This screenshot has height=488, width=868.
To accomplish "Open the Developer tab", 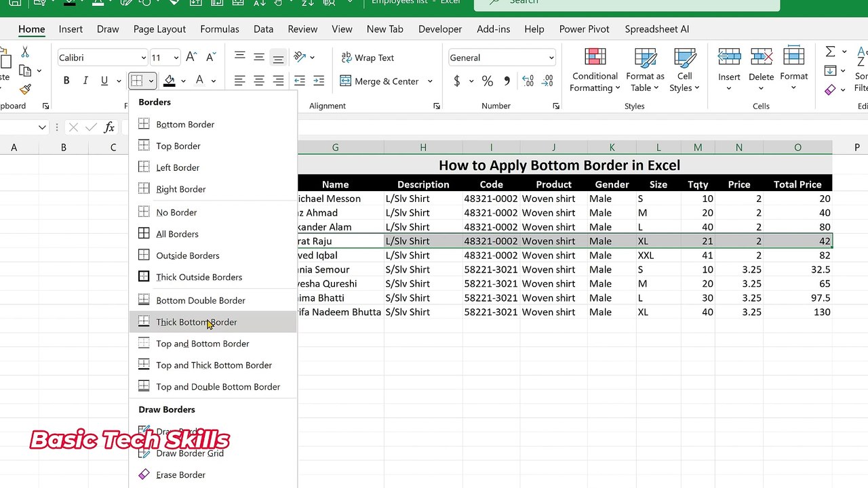I will coord(440,29).
